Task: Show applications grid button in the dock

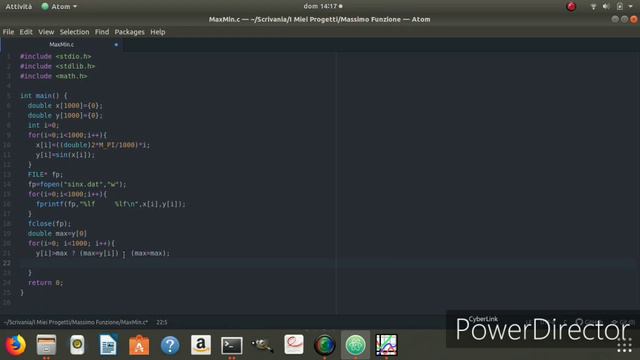Action: [x=624, y=346]
